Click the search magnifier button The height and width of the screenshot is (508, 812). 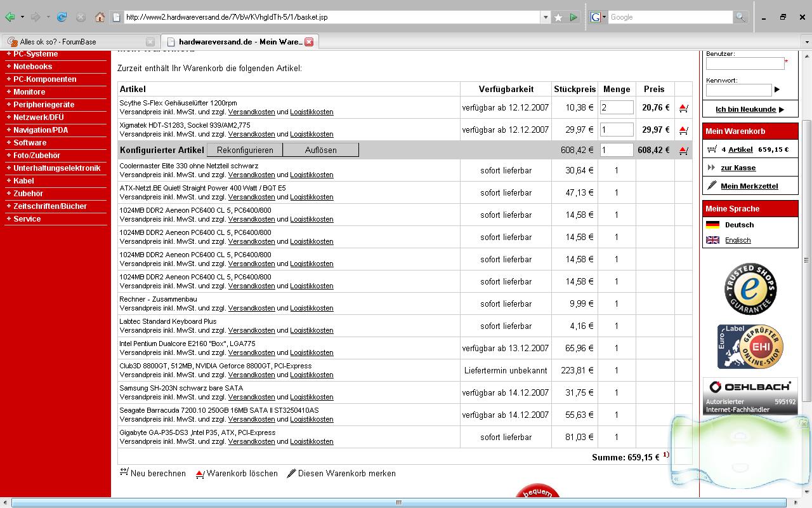tap(740, 17)
